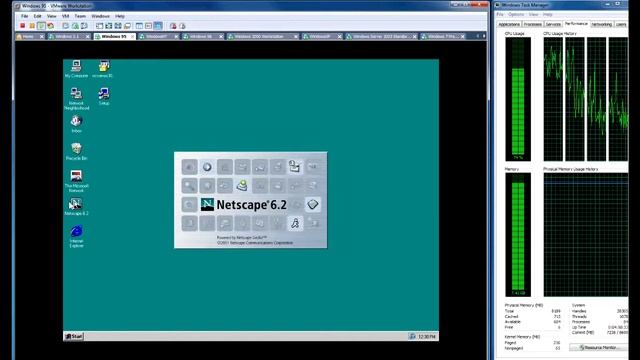
Task: Open the Inbox desktop icon
Action: (76, 124)
